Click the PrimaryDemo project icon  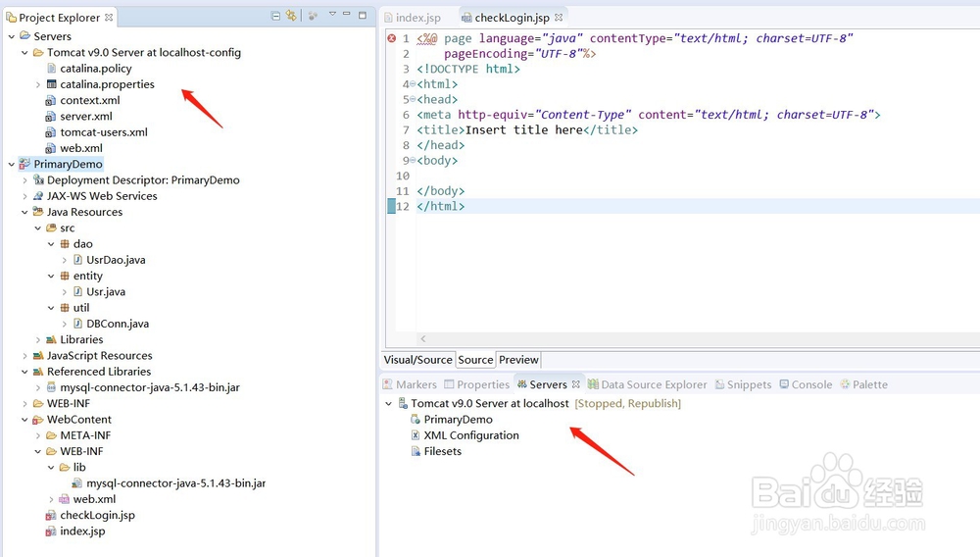click(25, 164)
